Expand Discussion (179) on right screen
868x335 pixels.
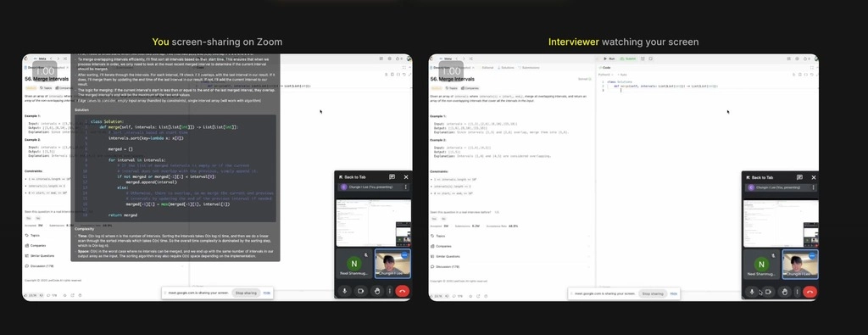(x=509, y=266)
